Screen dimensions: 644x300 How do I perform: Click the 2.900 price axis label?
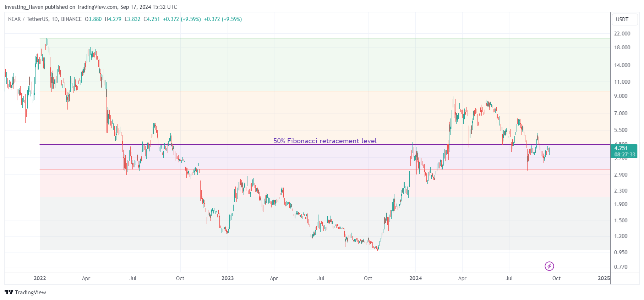click(x=621, y=175)
